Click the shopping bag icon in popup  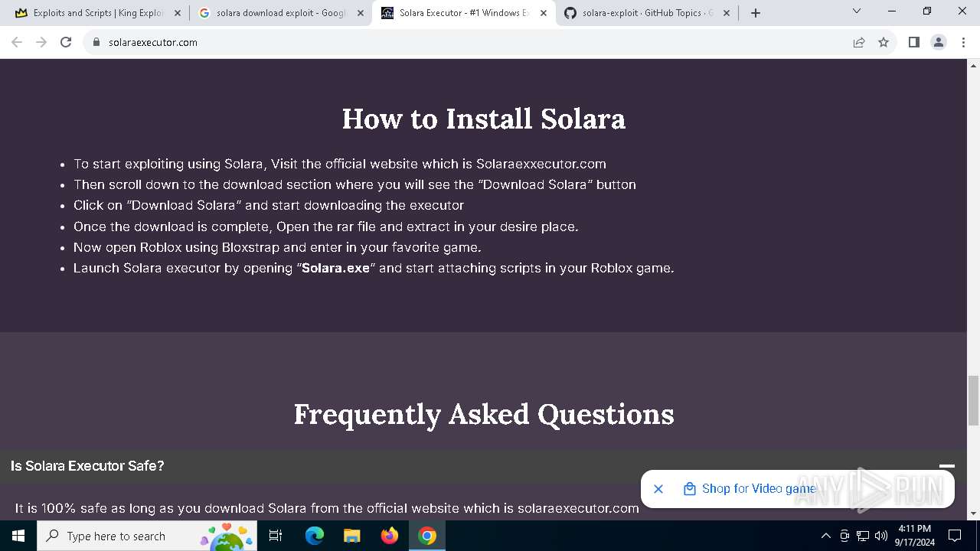(689, 488)
